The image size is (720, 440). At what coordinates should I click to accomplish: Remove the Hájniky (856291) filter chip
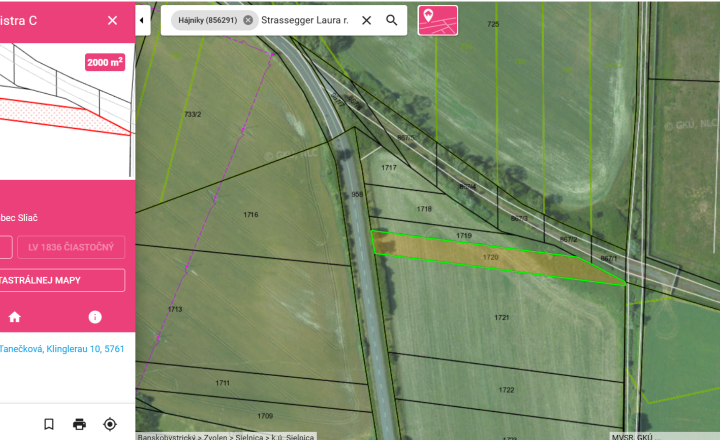click(x=248, y=20)
